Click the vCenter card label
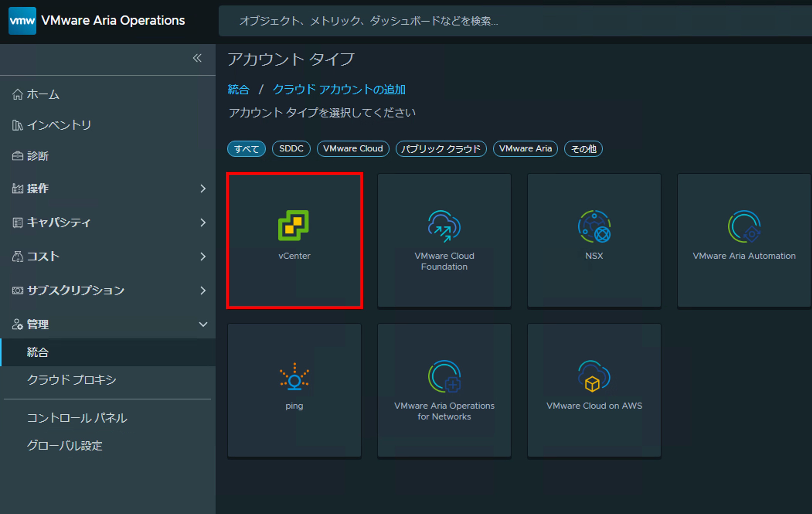This screenshot has width=812, height=514. pos(294,256)
